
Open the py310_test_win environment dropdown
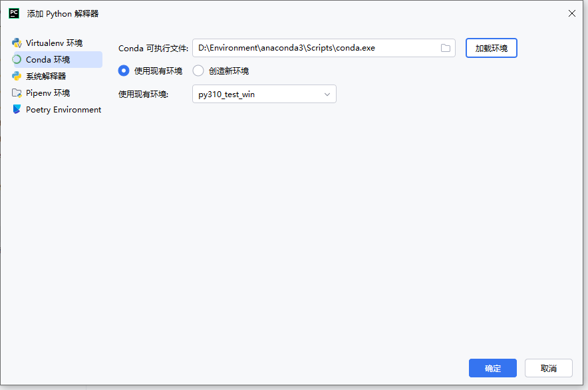point(264,95)
